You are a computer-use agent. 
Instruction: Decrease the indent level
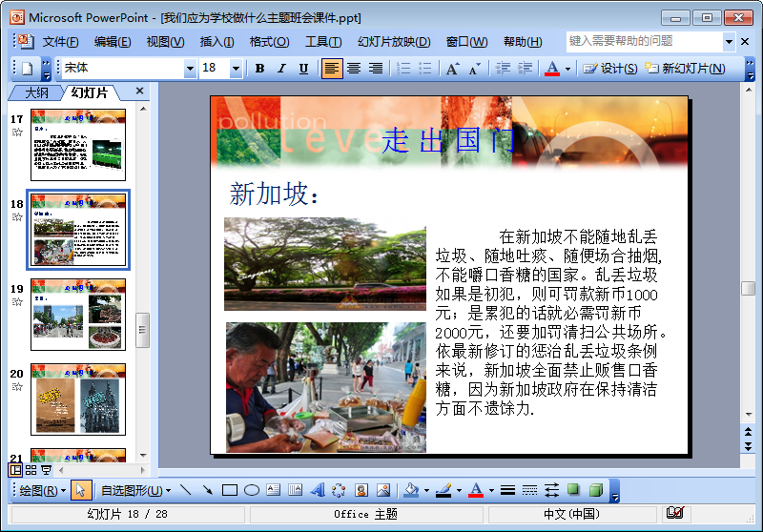pyautogui.click(x=503, y=69)
